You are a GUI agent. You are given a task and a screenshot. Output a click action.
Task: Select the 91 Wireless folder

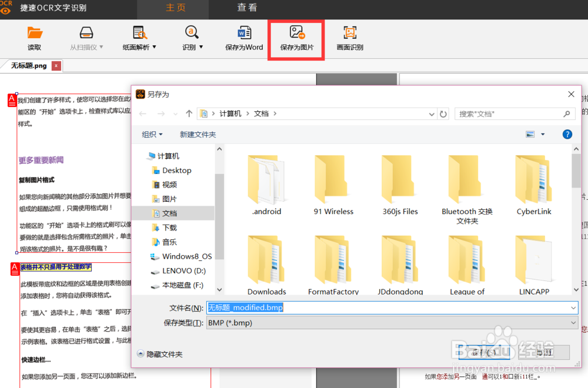(333, 185)
